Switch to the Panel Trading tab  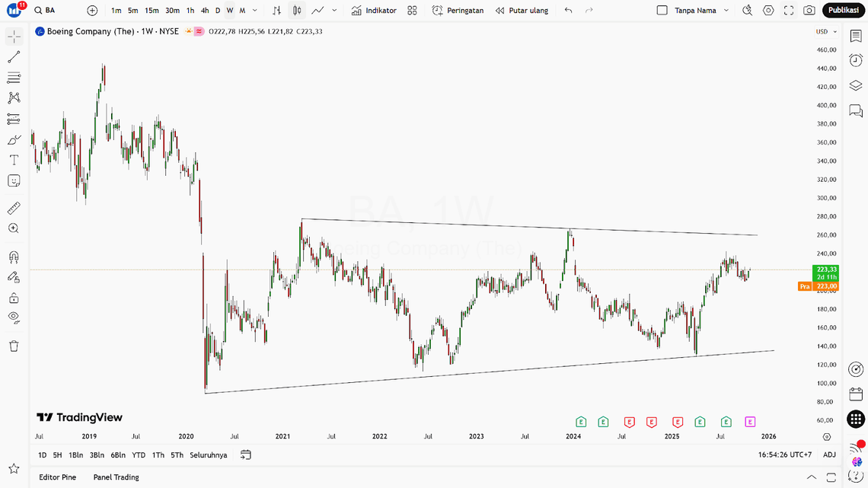pos(116,477)
